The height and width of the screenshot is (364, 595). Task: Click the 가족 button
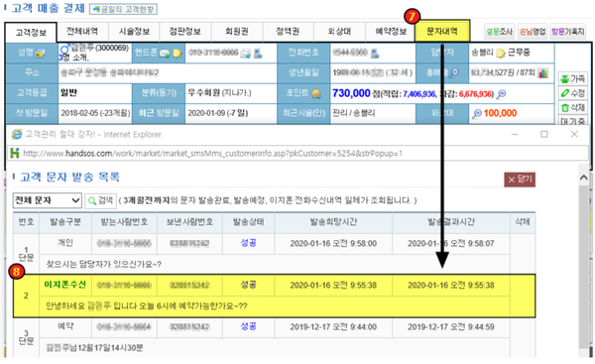[x=572, y=78]
